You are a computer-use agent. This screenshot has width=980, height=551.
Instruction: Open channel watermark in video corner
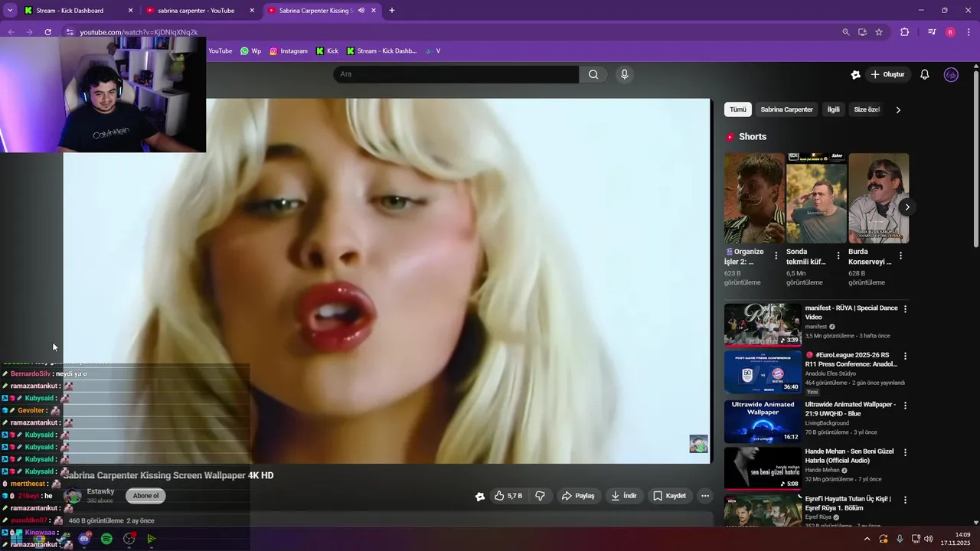click(698, 444)
